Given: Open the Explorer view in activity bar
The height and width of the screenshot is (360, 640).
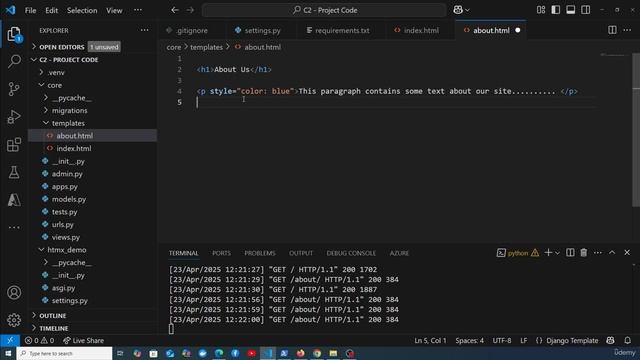Looking at the screenshot, I should click(14, 34).
